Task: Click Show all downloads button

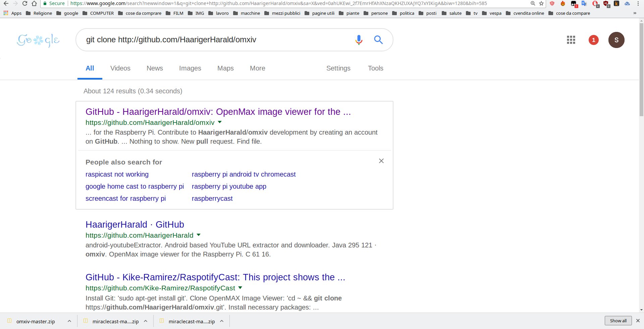Action: click(618, 321)
